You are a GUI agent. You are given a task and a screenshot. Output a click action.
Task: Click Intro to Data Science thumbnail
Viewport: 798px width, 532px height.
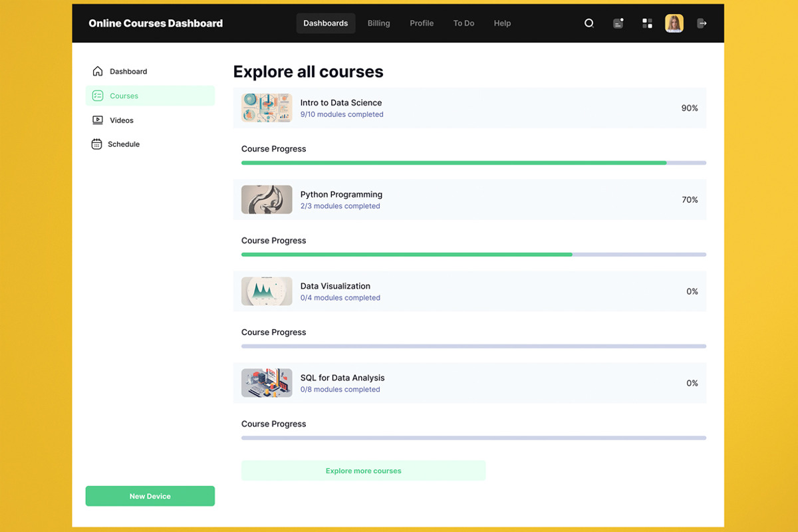pos(267,108)
